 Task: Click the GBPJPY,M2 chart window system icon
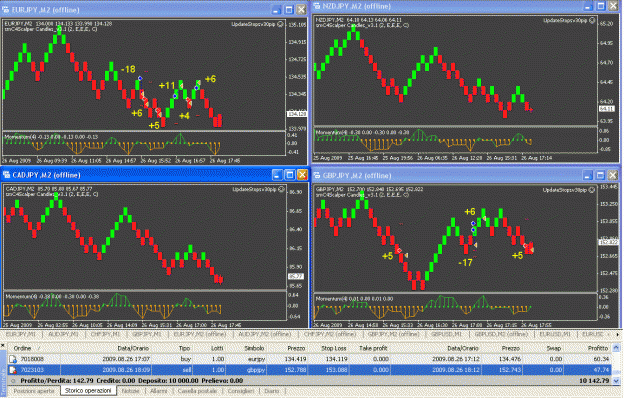click(317, 175)
